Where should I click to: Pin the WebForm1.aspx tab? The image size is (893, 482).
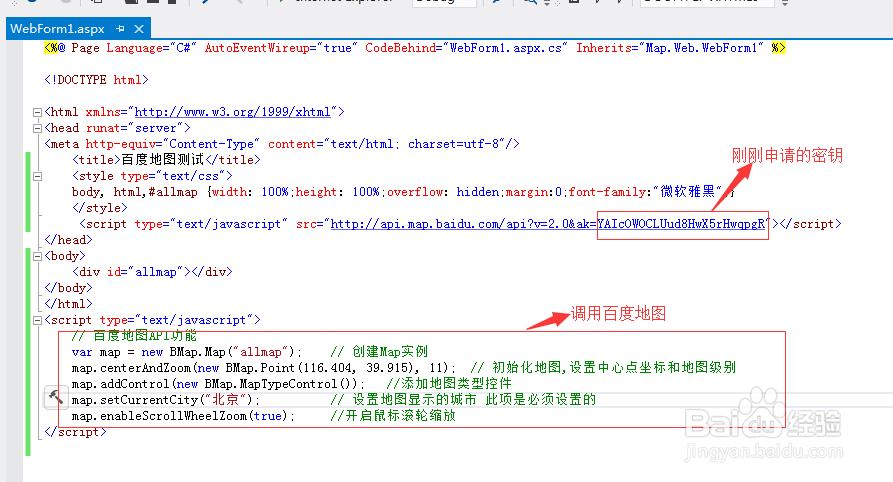120,28
